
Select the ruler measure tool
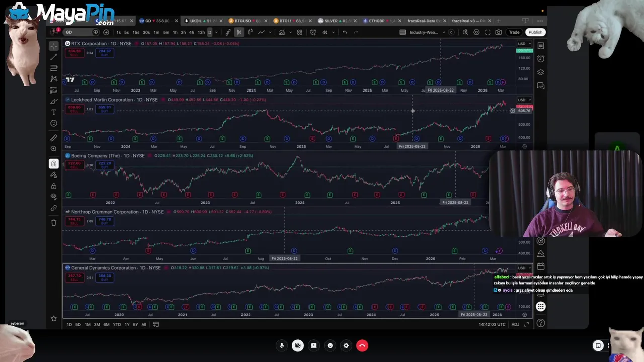pyautogui.click(x=54, y=138)
